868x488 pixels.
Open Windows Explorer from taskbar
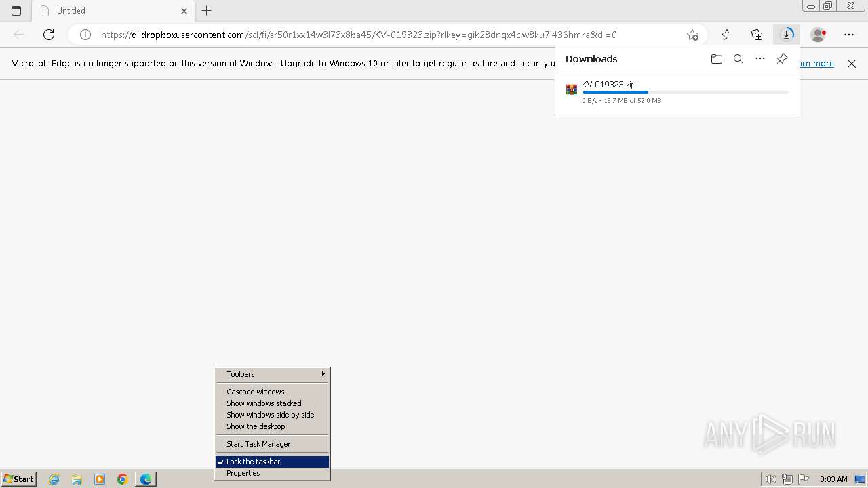77,479
